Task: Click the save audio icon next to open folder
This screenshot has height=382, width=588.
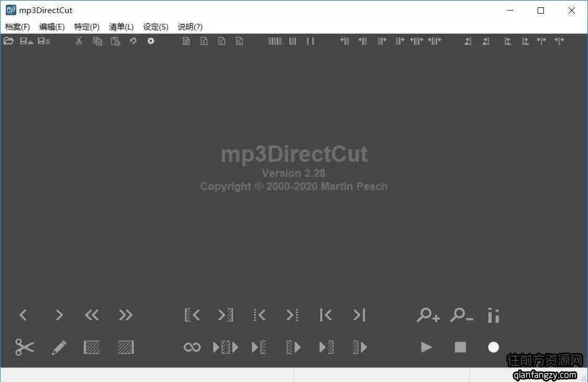Action: tap(26, 41)
